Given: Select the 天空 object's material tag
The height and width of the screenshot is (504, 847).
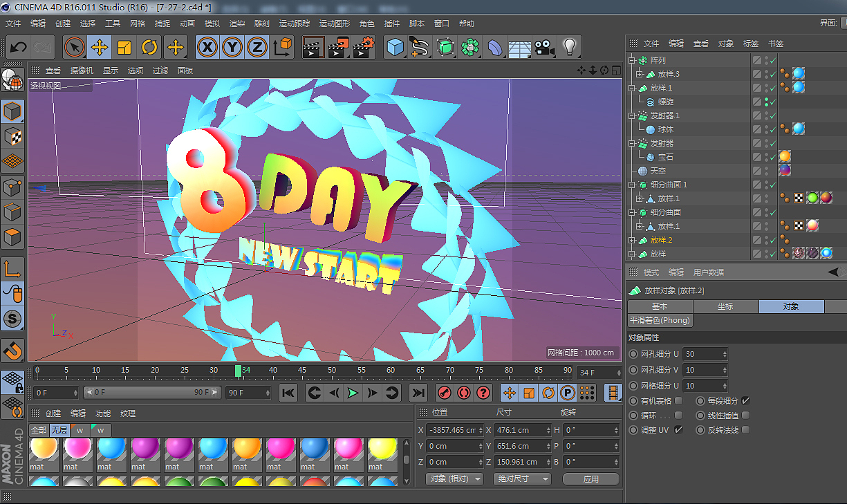Looking at the screenshot, I should [785, 171].
